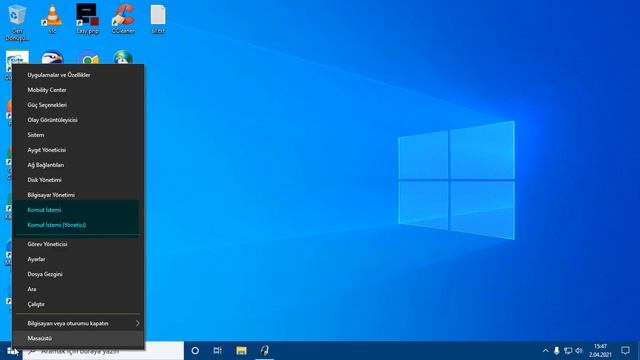The image size is (640, 360).
Task: Click the network tray icon
Action: click(568, 351)
